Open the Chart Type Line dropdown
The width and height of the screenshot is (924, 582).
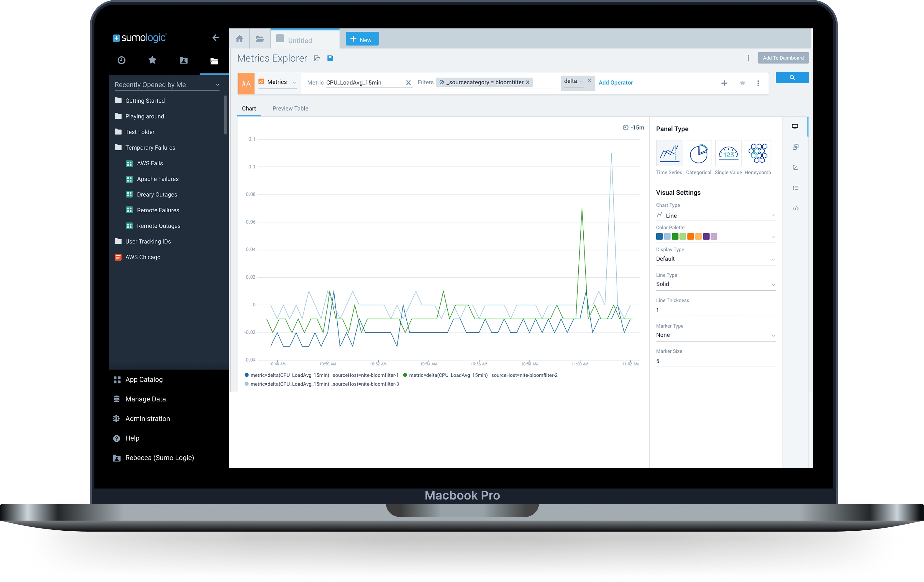pos(715,216)
